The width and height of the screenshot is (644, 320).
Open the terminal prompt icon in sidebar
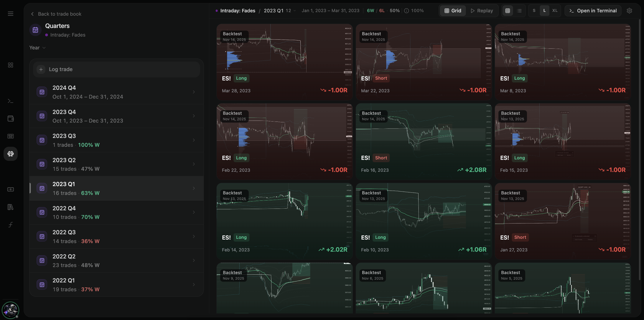click(x=11, y=101)
